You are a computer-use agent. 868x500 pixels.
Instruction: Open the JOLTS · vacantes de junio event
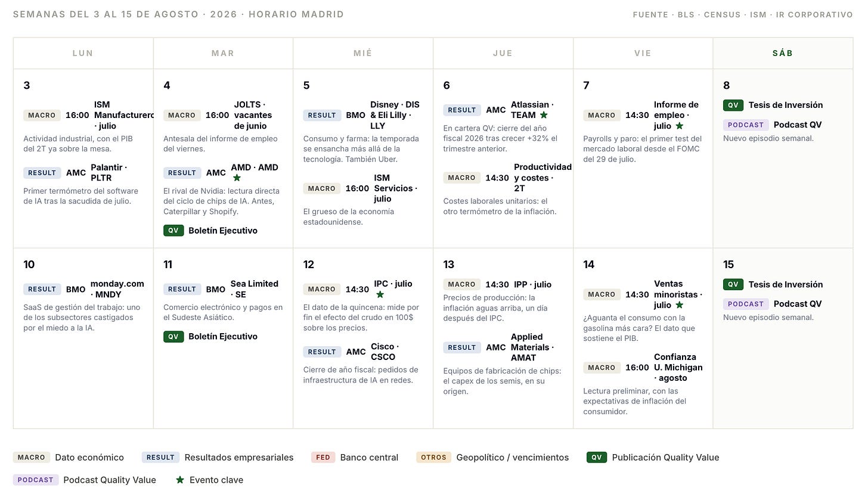pos(253,115)
